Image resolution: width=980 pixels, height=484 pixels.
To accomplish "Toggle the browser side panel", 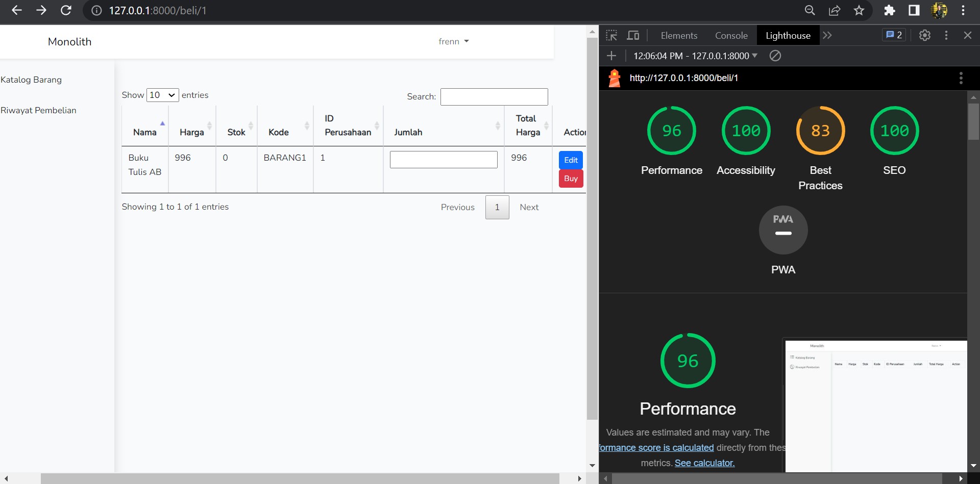I will point(914,10).
